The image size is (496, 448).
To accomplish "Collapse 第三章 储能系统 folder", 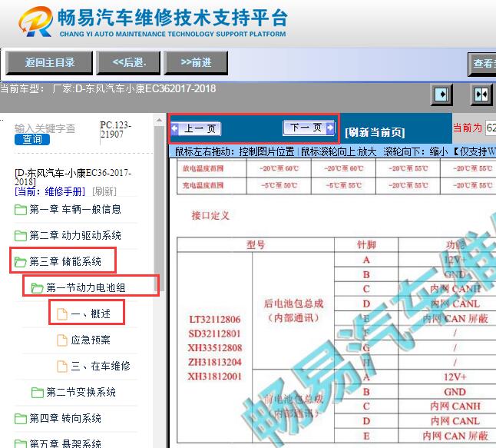I will pyautogui.click(x=65, y=261).
